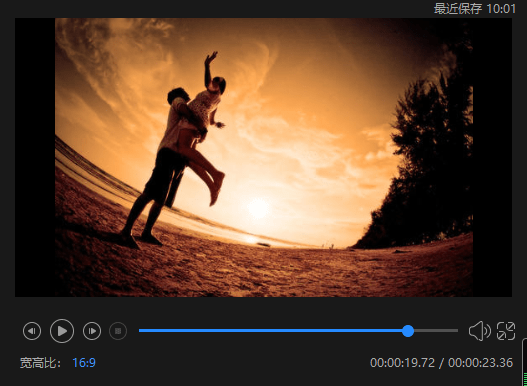Click the video preview frame

264,157
